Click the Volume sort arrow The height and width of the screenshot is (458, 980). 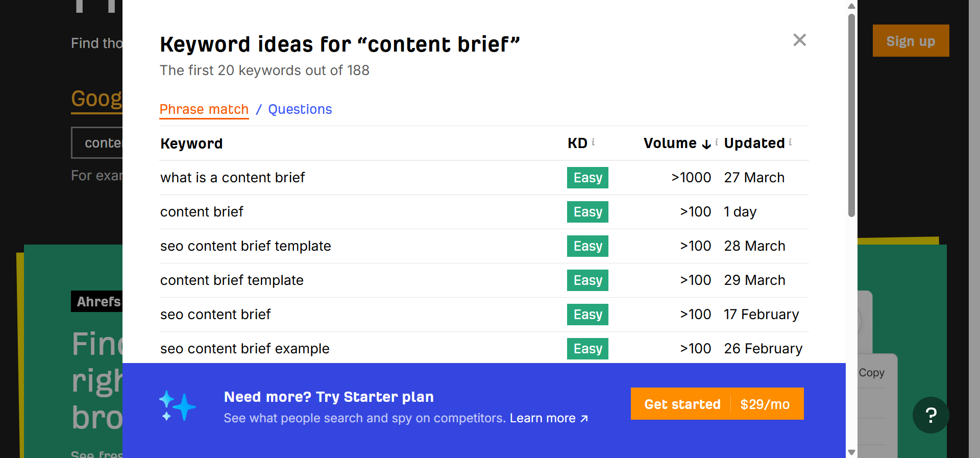tap(705, 145)
